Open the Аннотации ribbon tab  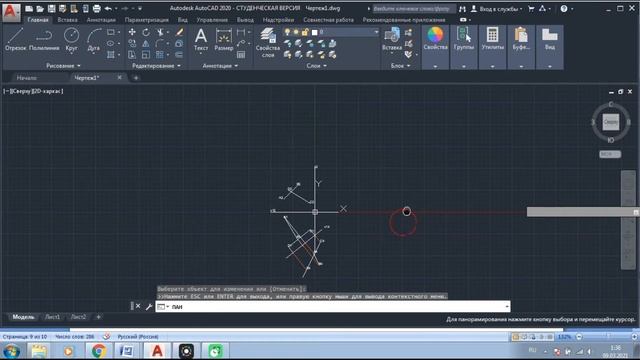(x=101, y=20)
